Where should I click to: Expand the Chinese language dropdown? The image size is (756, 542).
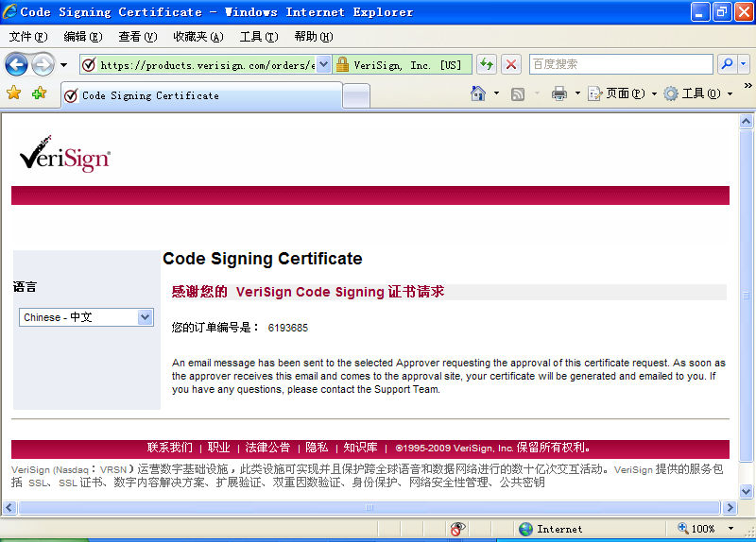[146, 317]
